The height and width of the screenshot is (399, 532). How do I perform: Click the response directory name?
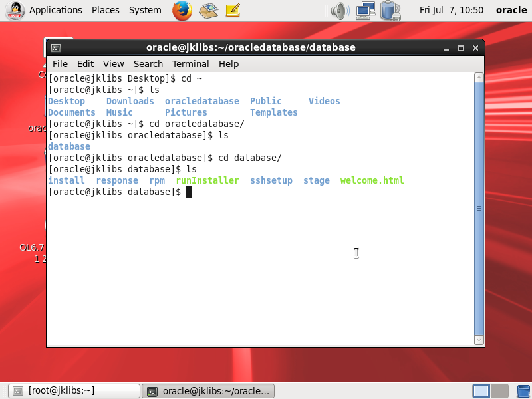tap(117, 180)
